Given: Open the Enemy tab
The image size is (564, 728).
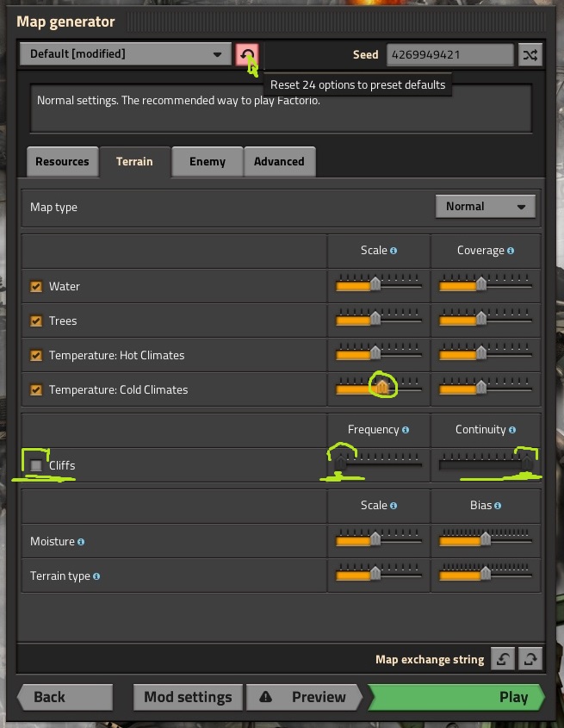Looking at the screenshot, I should [x=208, y=161].
